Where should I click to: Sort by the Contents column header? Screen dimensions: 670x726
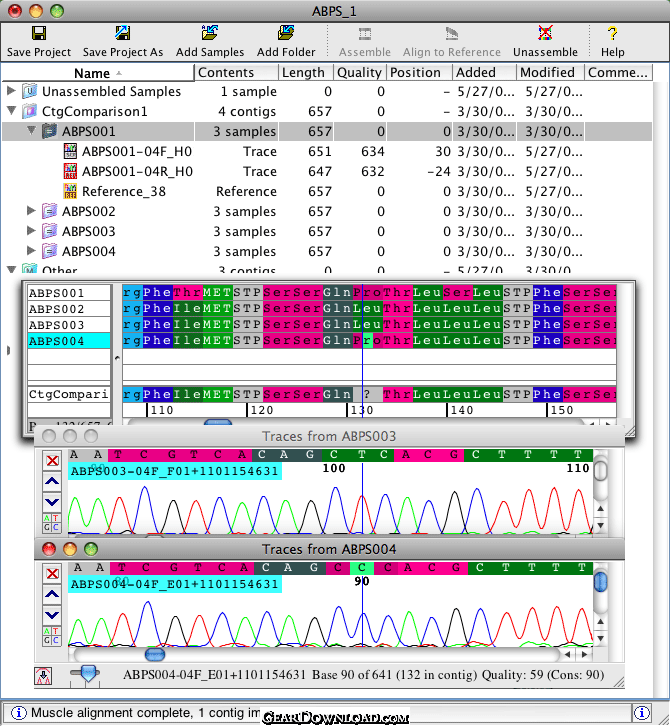point(236,73)
